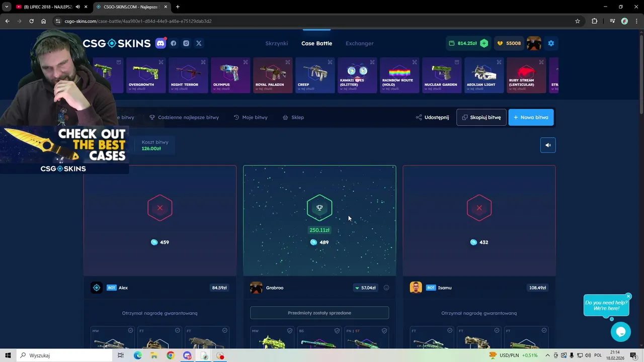Add funds with the green plus icon
644x362 pixels.
point(484,43)
